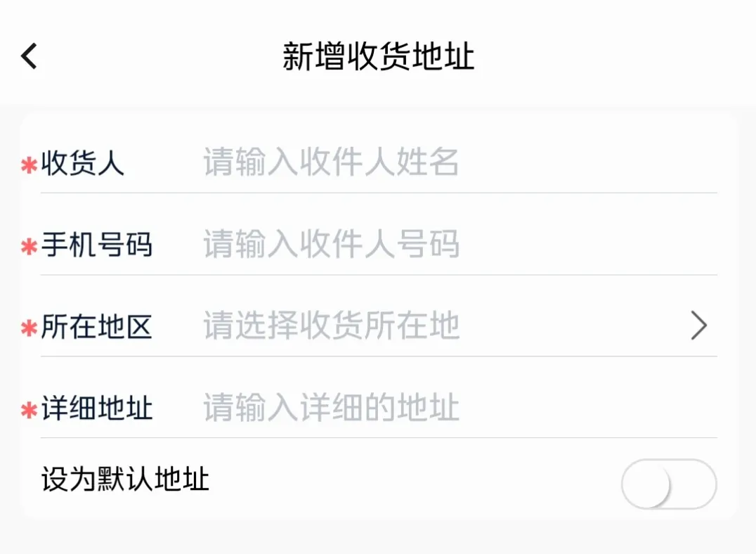Tap the 手机号码 field label
The width and height of the screenshot is (756, 554).
point(97,245)
